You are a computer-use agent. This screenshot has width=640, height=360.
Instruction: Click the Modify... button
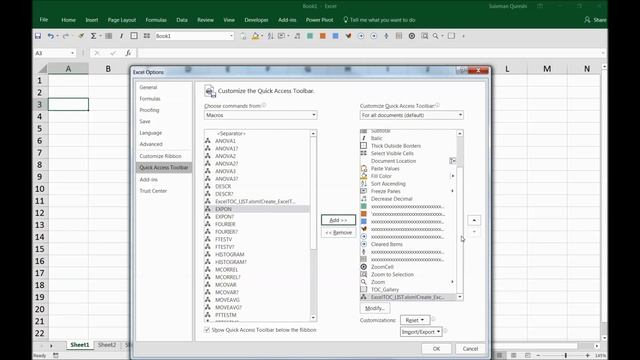tap(375, 308)
